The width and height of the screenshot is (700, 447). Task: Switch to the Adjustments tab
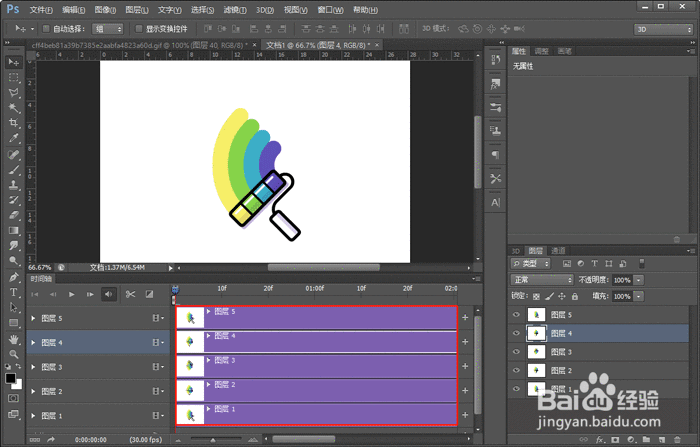[542, 51]
